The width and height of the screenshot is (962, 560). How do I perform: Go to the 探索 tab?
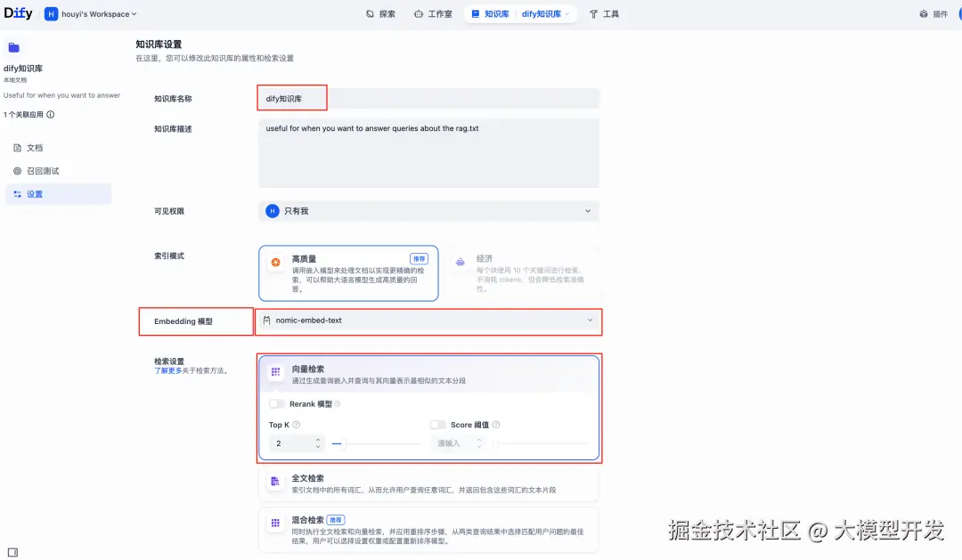[x=380, y=14]
